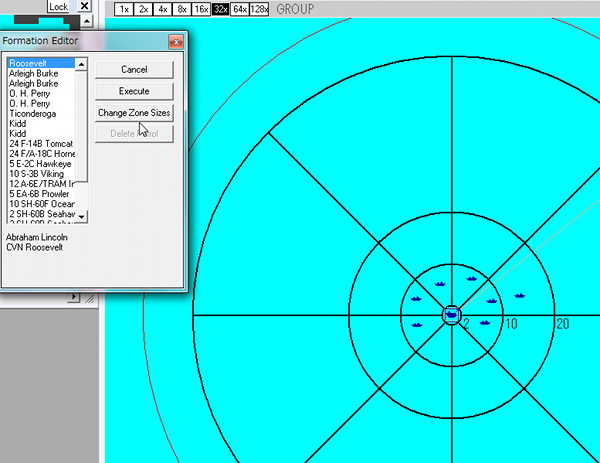Image resolution: width=600 pixels, height=463 pixels.
Task: Select 10 S-3B Viking entry
Action: point(41,174)
